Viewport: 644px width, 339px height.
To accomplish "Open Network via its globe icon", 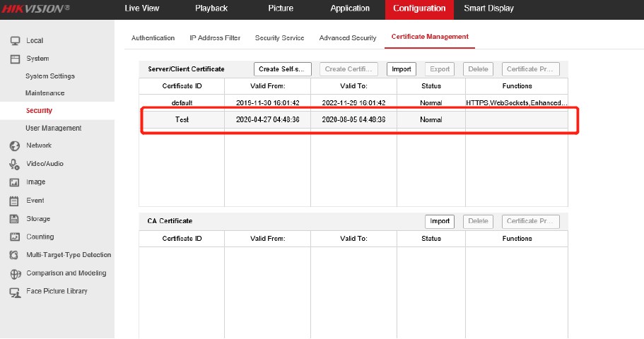I will [x=13, y=145].
